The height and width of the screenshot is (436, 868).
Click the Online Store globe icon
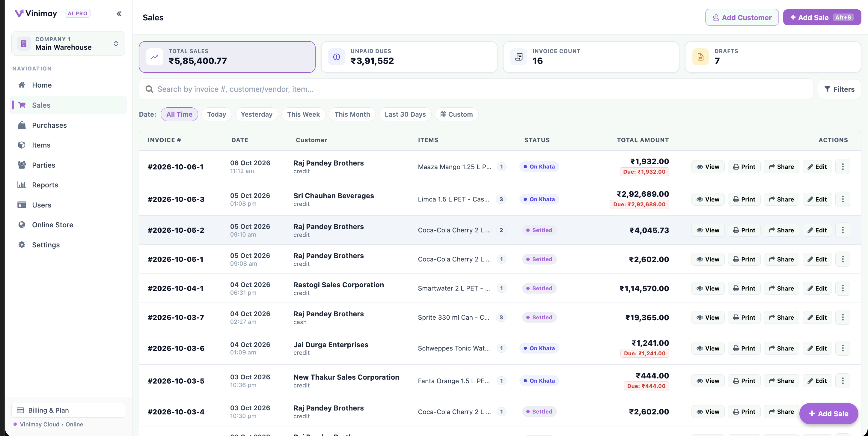click(x=22, y=225)
